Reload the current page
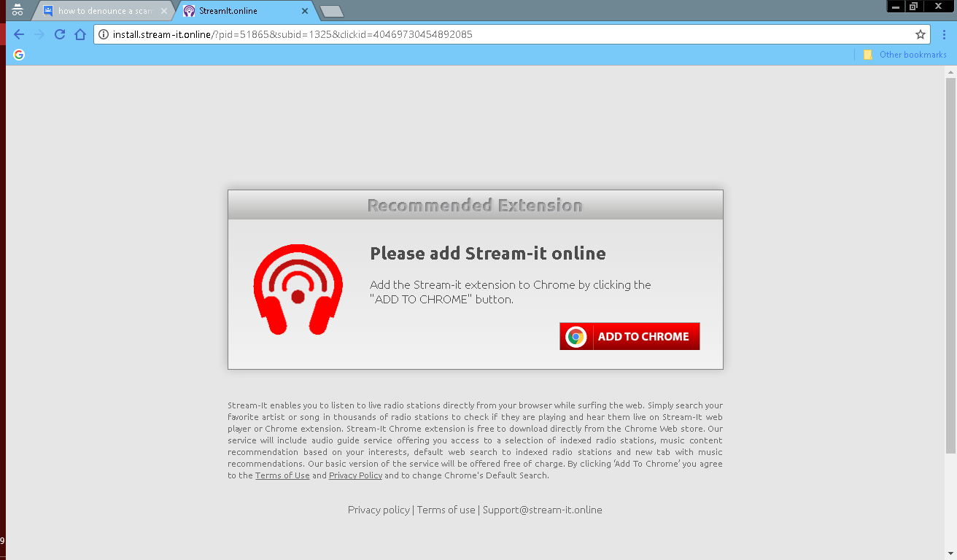957x560 pixels. click(x=60, y=34)
